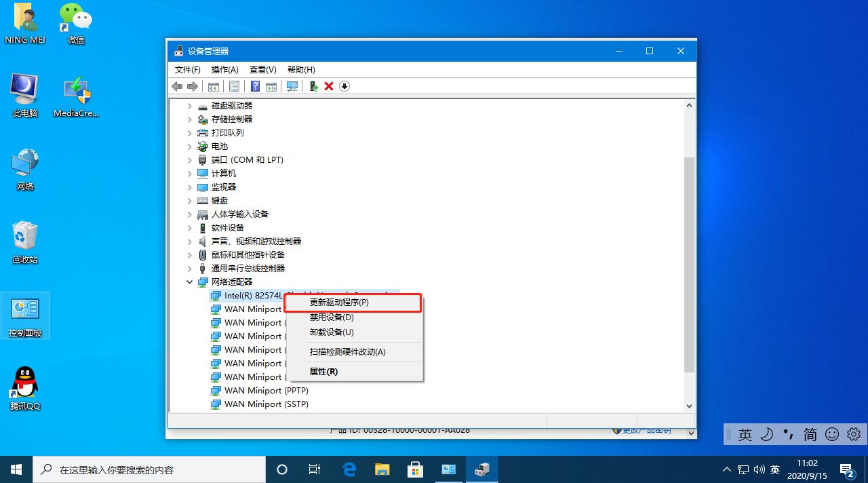Click the Forward navigation arrow

(x=193, y=86)
